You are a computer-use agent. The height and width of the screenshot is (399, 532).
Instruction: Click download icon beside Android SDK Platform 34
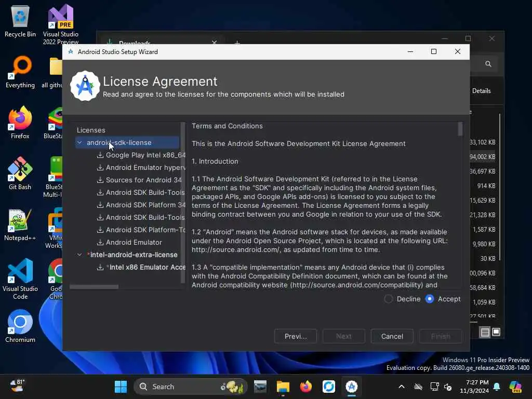click(100, 205)
